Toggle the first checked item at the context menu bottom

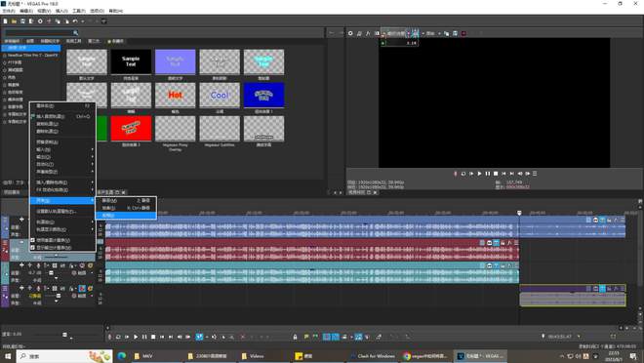point(52,240)
